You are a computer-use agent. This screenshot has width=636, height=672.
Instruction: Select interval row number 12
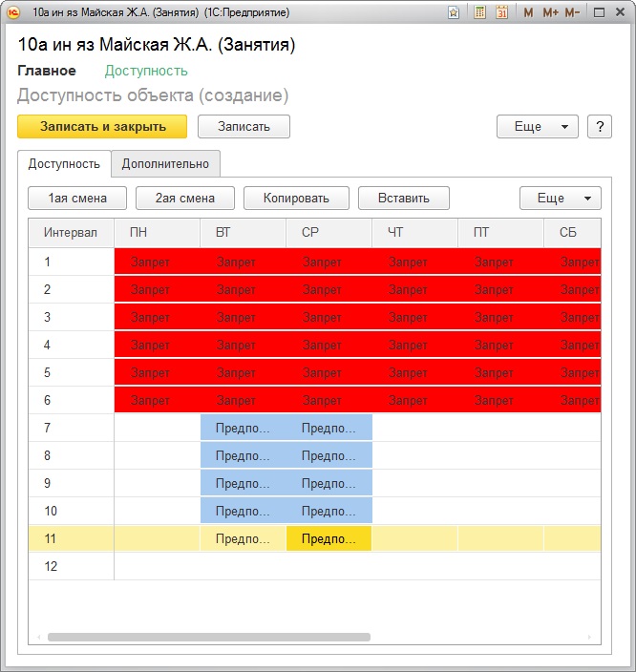click(72, 566)
